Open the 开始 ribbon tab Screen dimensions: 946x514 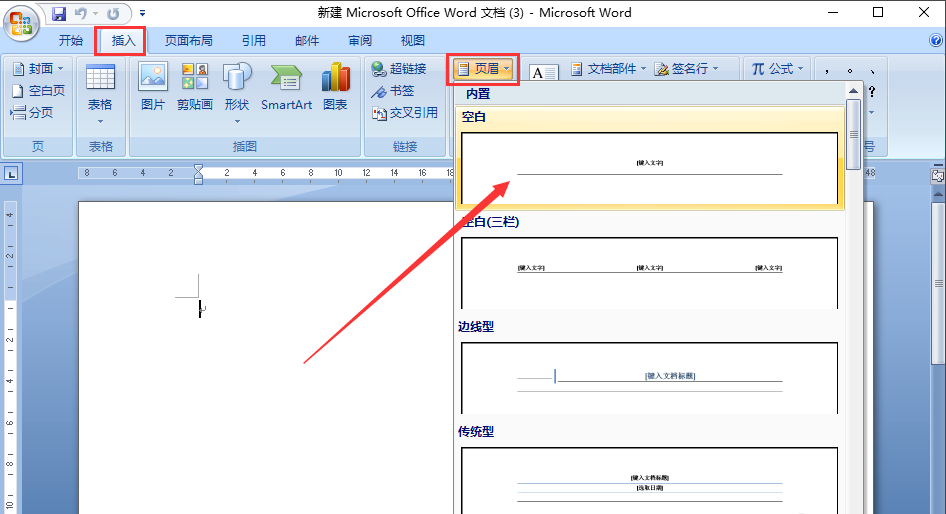tap(71, 40)
